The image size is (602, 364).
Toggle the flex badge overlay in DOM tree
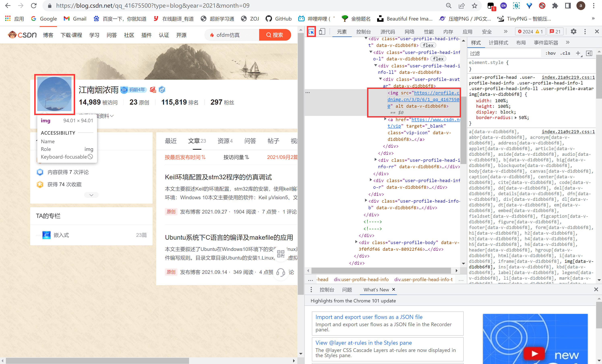[428, 45]
